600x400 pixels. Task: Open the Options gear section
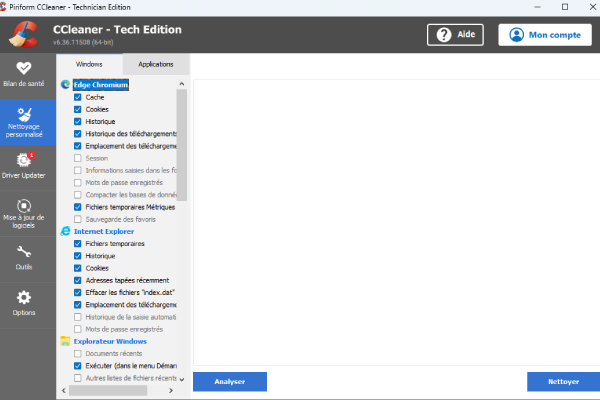pyautogui.click(x=24, y=305)
